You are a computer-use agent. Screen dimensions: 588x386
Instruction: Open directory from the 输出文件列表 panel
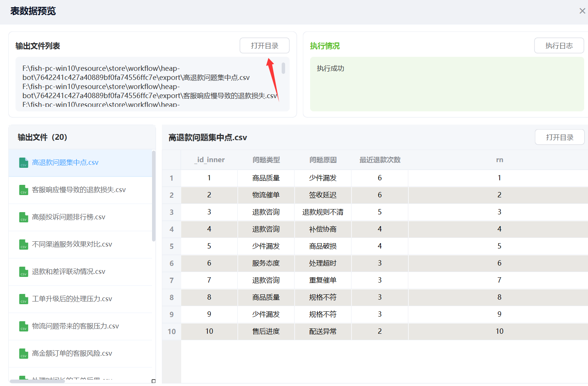[264, 46]
